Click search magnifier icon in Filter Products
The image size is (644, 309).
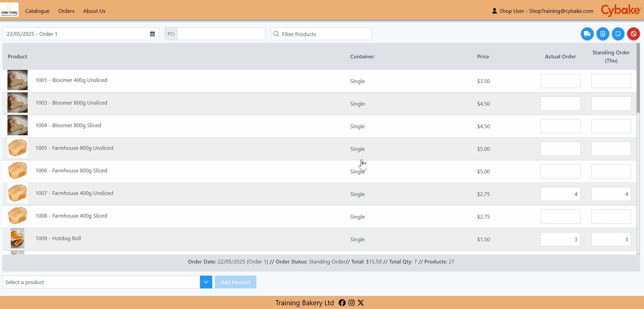coord(276,34)
